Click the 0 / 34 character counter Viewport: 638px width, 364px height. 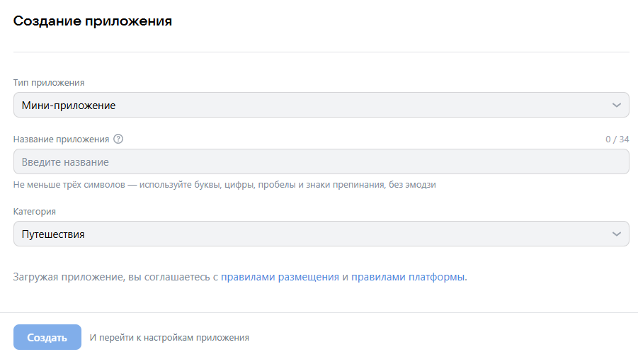click(x=617, y=140)
